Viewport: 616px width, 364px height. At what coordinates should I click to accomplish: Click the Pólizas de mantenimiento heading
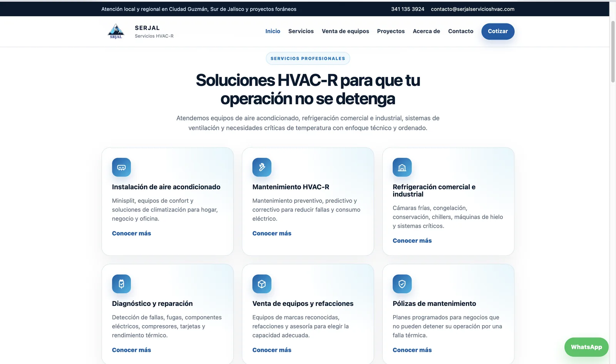[x=434, y=304]
